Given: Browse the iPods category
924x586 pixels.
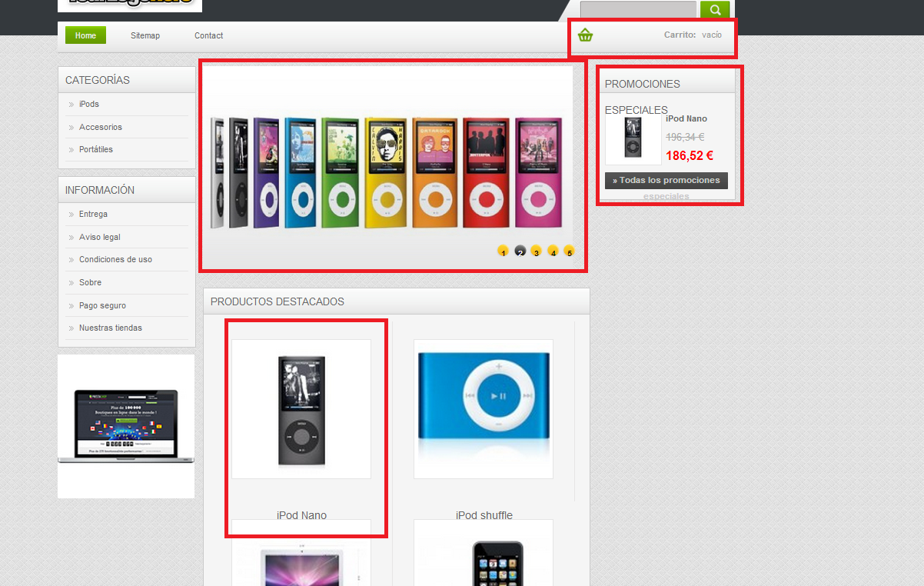Looking at the screenshot, I should coord(89,104).
